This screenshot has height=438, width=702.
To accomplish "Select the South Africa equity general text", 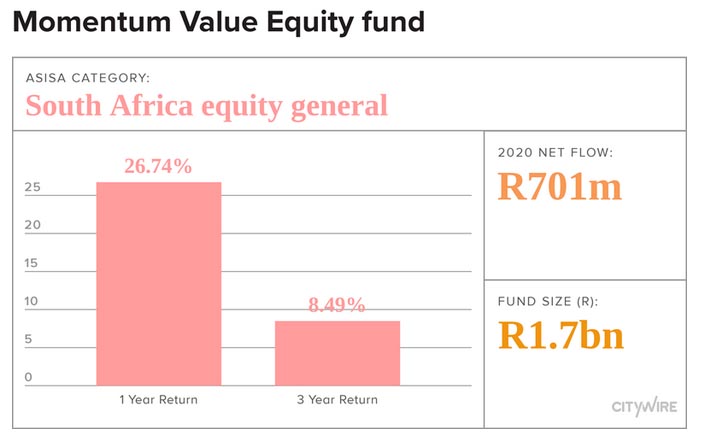I will click(206, 106).
